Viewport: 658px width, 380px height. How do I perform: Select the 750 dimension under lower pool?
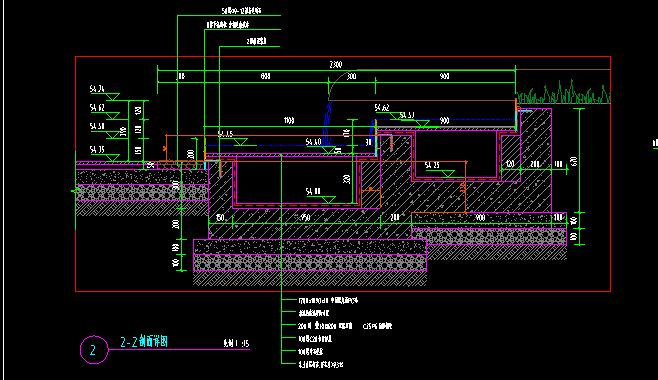(x=306, y=218)
